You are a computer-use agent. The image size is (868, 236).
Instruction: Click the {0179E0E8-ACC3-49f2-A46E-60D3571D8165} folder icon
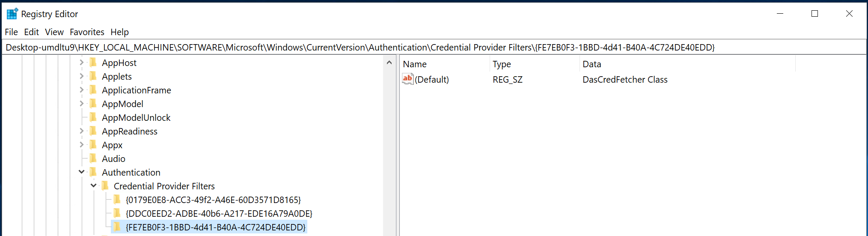click(x=117, y=200)
